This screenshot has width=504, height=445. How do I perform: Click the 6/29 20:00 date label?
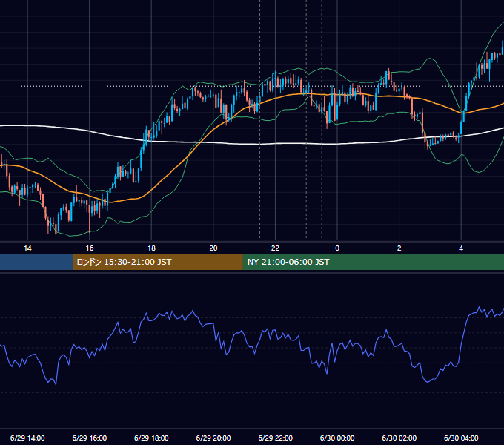pos(213,438)
